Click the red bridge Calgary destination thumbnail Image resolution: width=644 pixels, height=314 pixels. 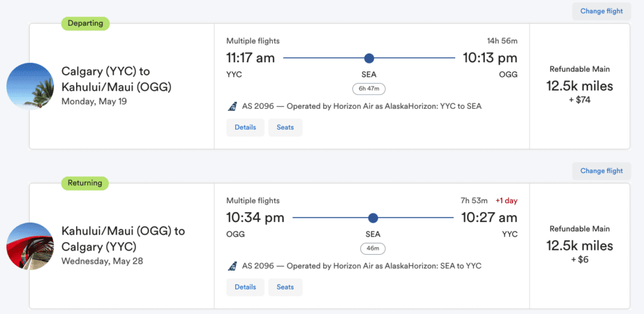point(30,246)
